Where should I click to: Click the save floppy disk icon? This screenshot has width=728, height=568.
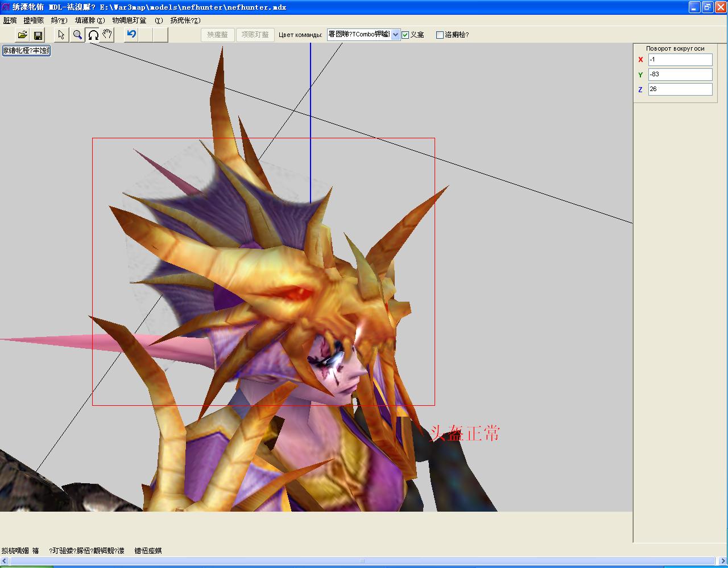click(x=38, y=35)
